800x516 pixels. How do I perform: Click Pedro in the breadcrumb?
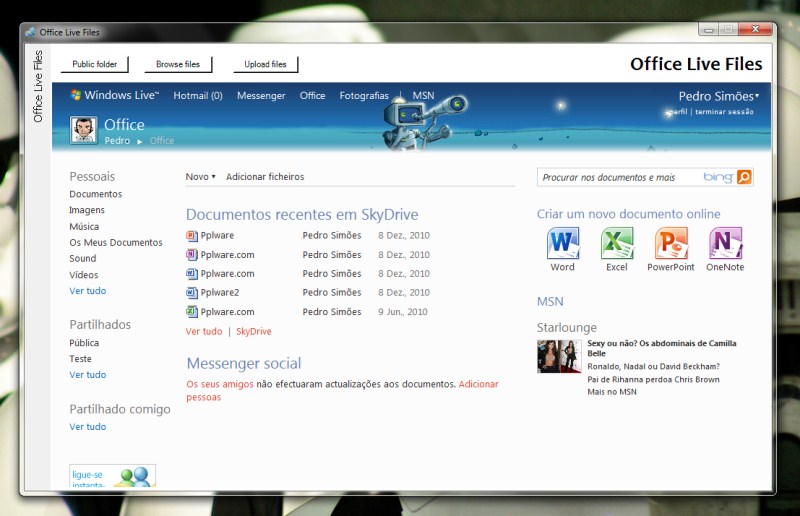(x=117, y=140)
